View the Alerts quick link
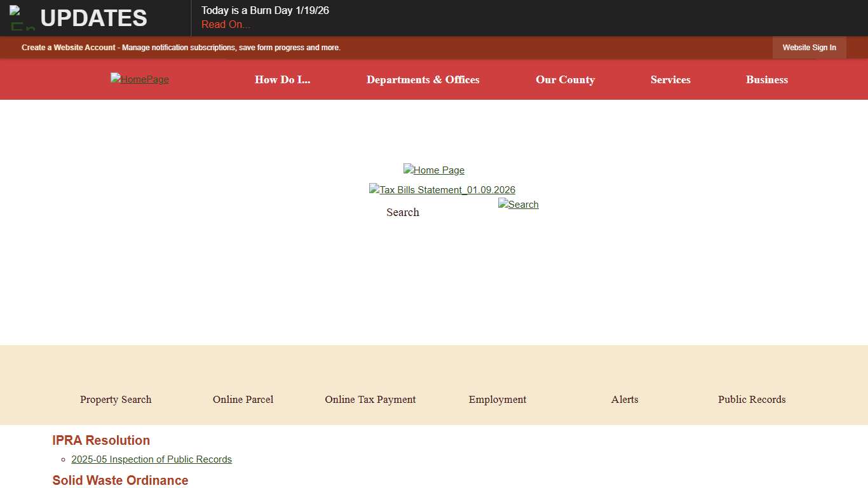 click(624, 399)
